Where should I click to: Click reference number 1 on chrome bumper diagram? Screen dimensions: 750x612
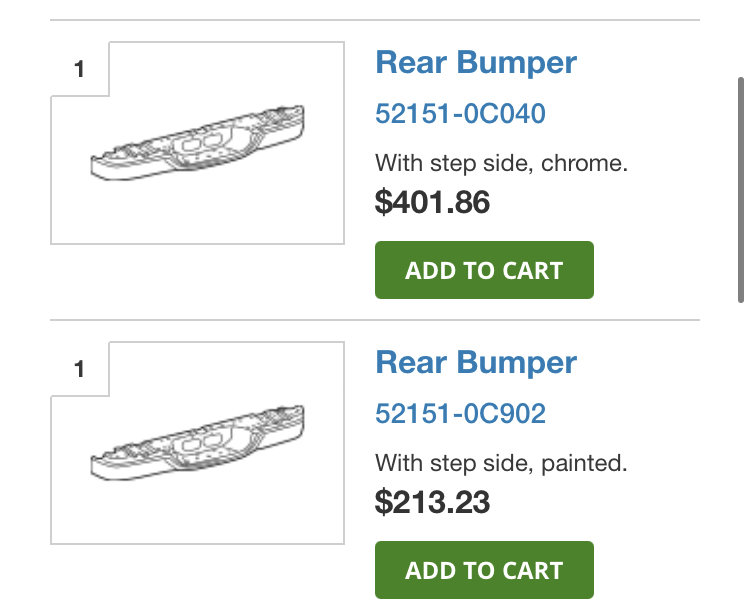tap(79, 69)
